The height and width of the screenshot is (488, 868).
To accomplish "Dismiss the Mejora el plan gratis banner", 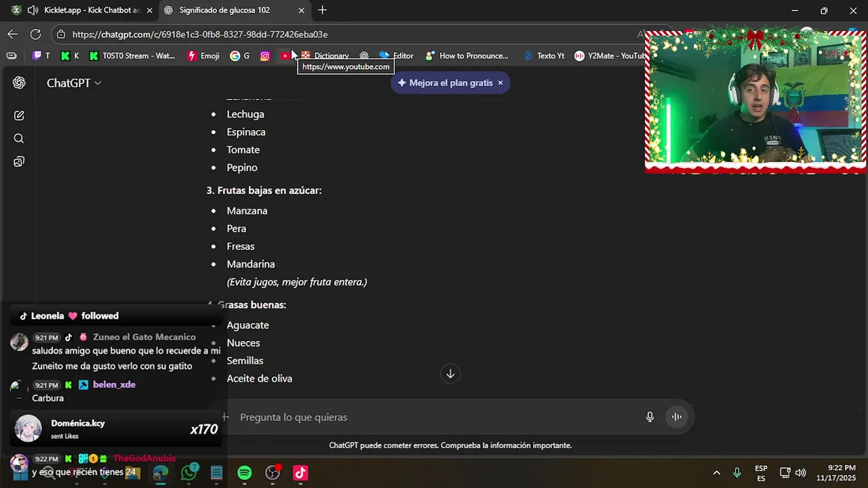I will click(x=500, y=83).
